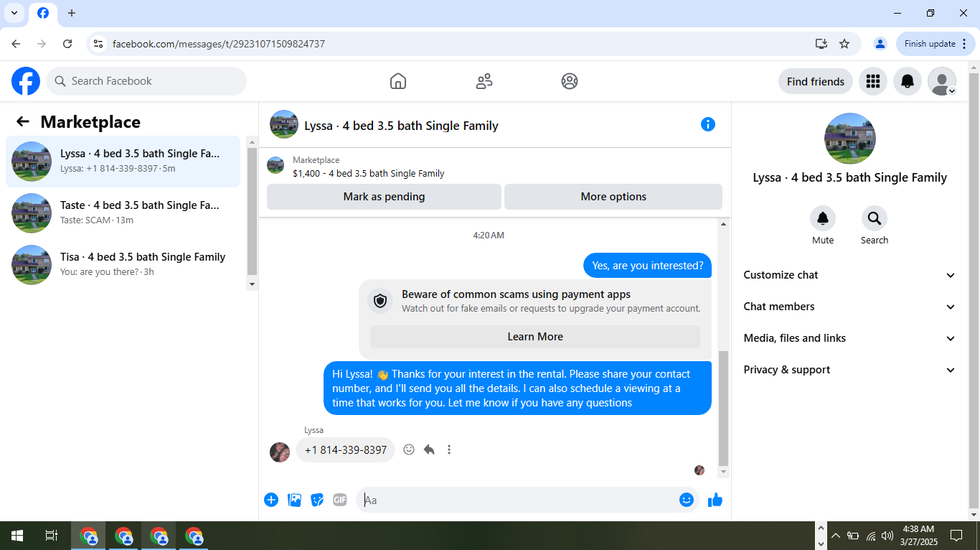980x550 pixels.
Task: React to Lyssa's phone number message
Action: tap(409, 449)
